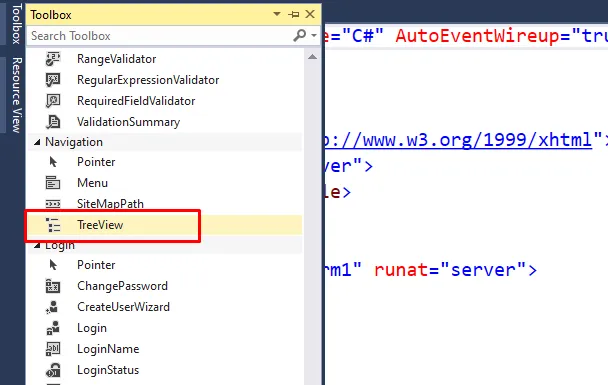Select the RangeValidator icon in Toolbox
The image size is (608, 385).
[x=53, y=59]
